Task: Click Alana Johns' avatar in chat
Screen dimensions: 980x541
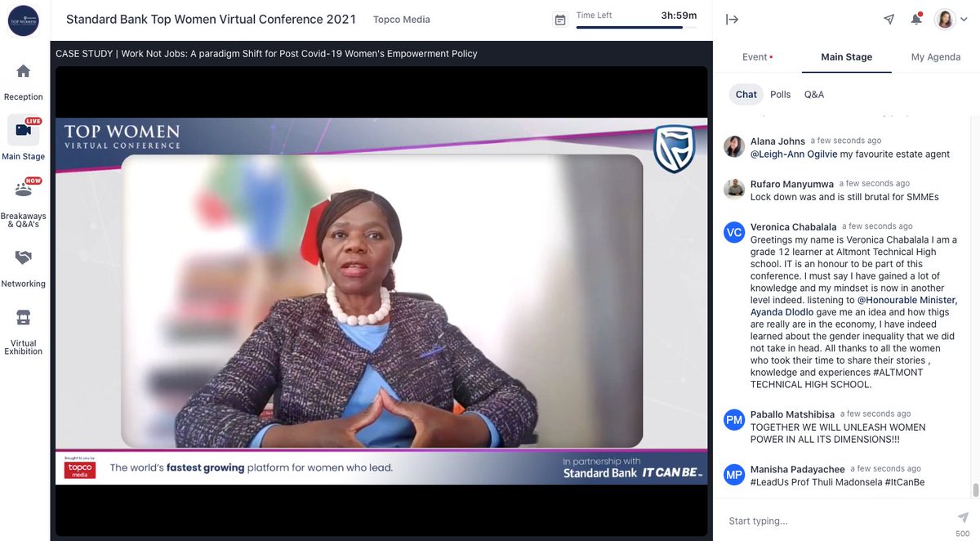Action: 734,146
